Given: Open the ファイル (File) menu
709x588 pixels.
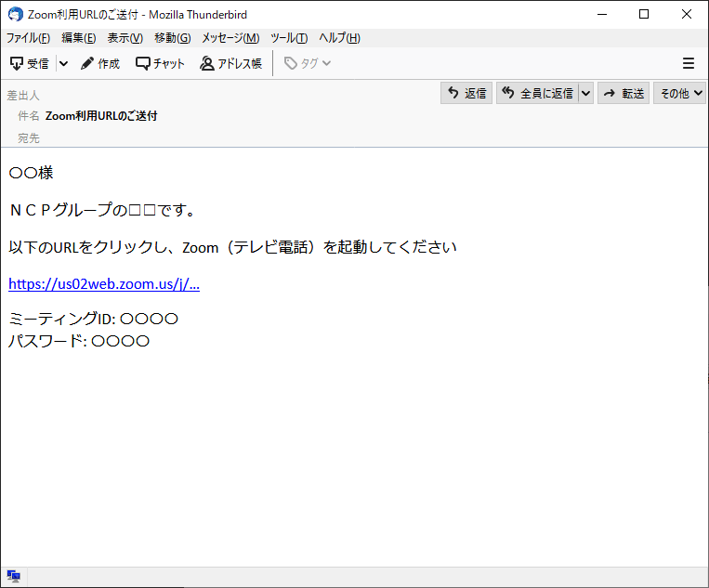Looking at the screenshot, I should 28,38.
